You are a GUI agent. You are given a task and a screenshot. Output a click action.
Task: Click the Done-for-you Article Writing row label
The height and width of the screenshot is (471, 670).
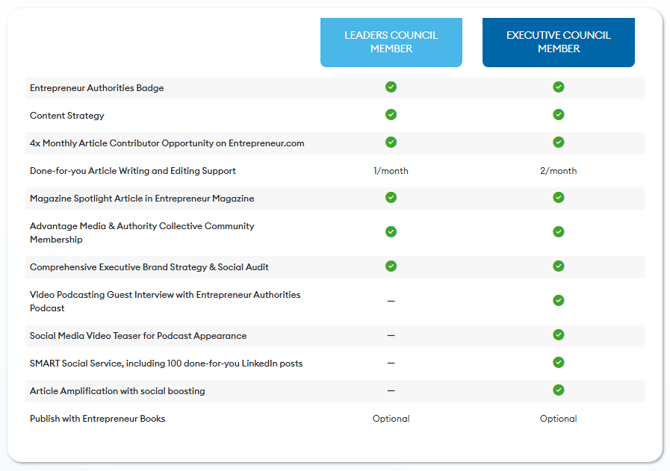coord(133,171)
